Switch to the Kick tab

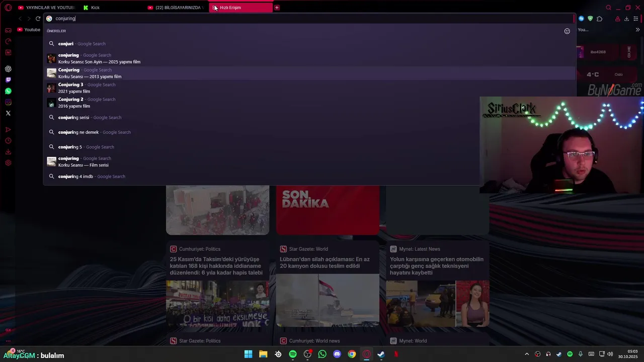click(x=112, y=8)
